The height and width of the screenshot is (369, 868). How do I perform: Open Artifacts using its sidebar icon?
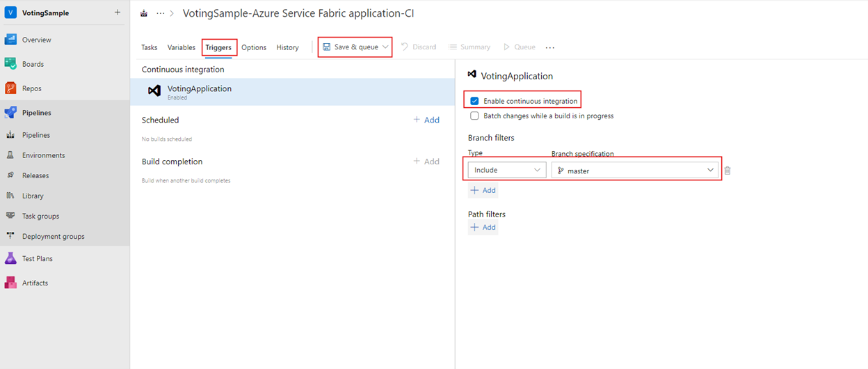point(10,283)
